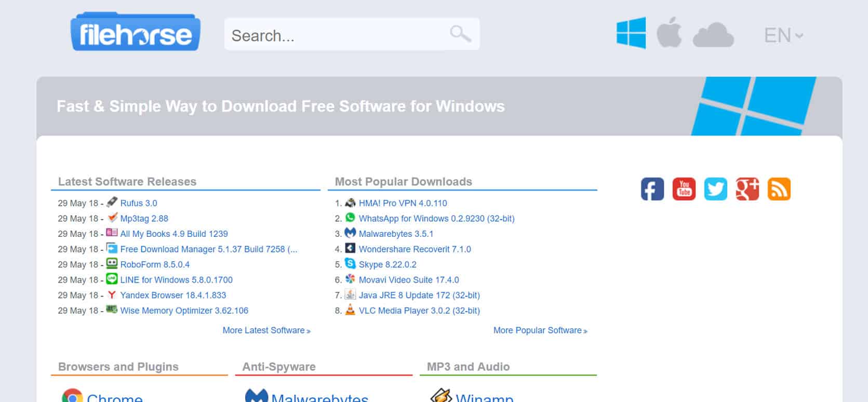Click the Yandex Browser Y icon

click(x=112, y=294)
